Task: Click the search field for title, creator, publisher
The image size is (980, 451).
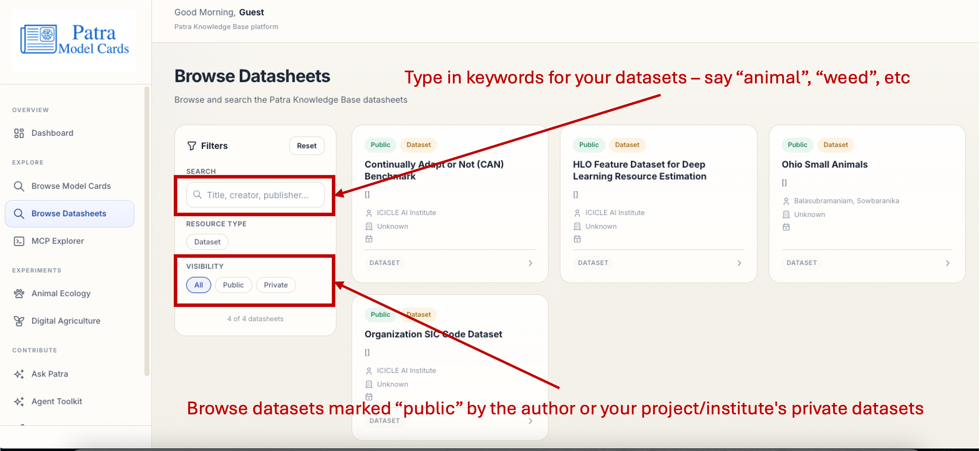Action: [255, 195]
